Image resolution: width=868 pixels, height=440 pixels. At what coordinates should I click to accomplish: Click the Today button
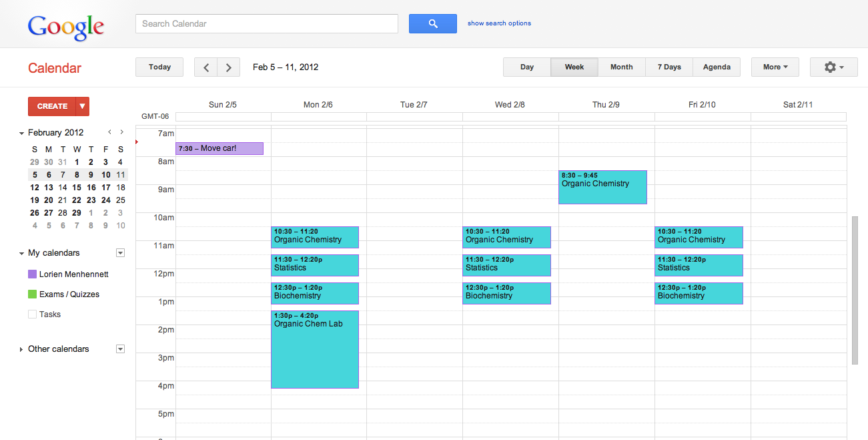159,67
